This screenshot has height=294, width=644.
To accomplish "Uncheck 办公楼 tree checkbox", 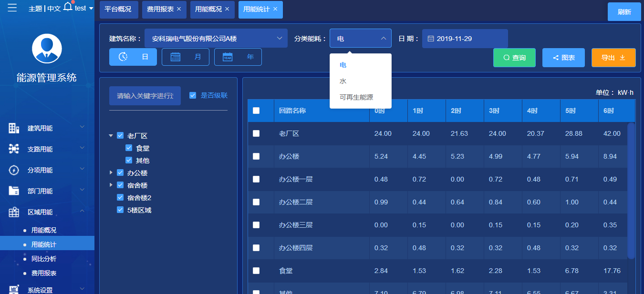I will point(120,173).
